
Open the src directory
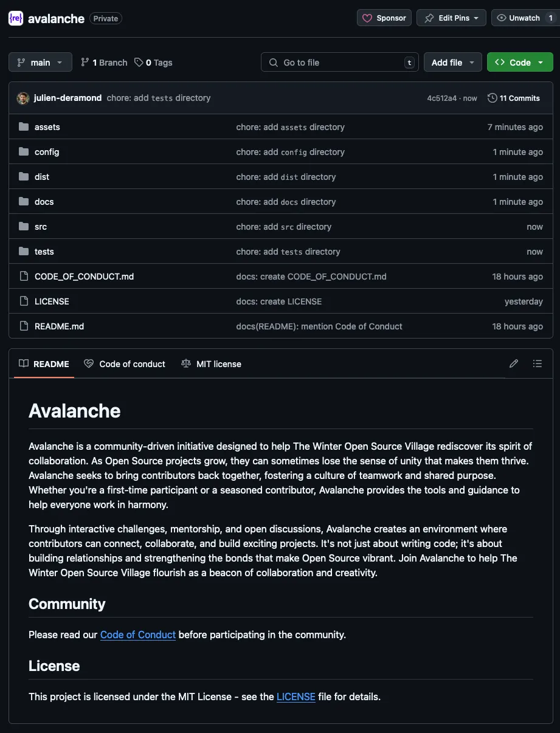[x=41, y=227]
